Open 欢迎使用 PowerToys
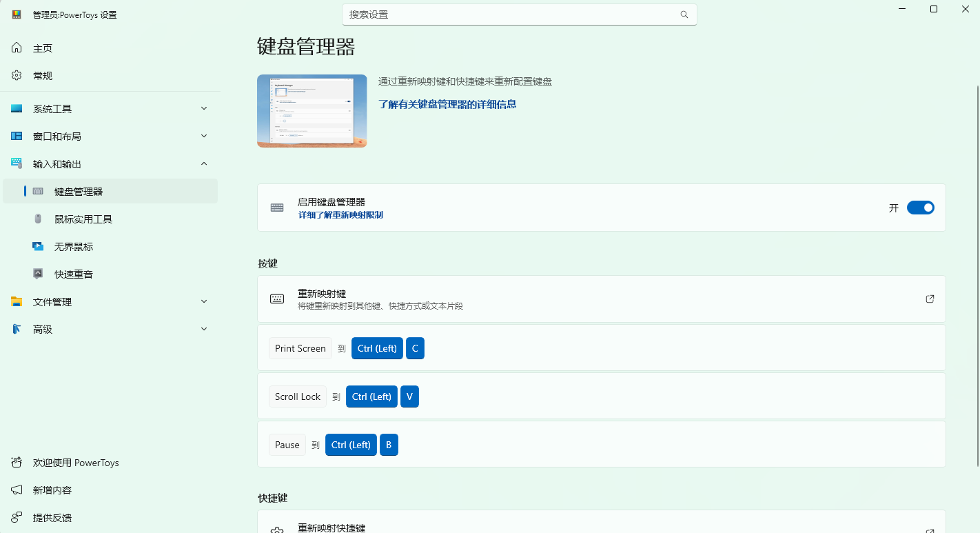Screen dimensions: 980x533 click(x=110, y=463)
